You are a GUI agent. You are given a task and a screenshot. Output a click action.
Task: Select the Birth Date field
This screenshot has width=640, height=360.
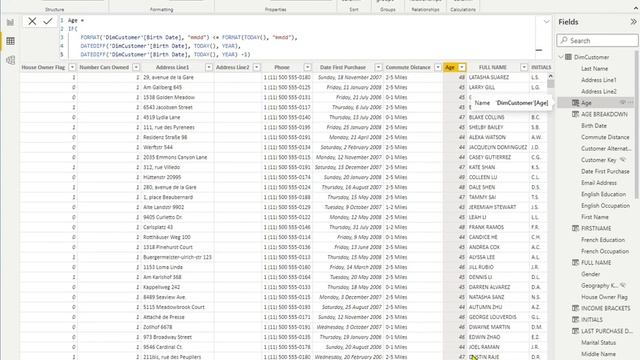click(593, 126)
